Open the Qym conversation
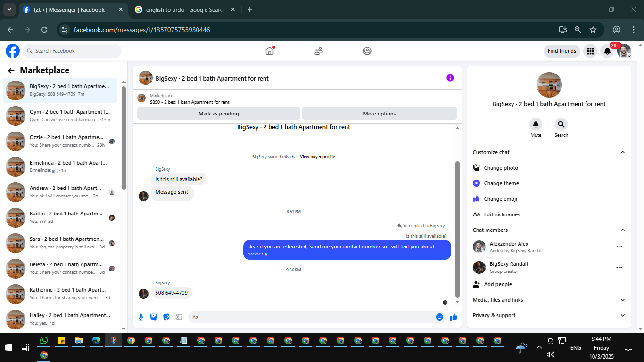The image size is (644, 362). 60,116
